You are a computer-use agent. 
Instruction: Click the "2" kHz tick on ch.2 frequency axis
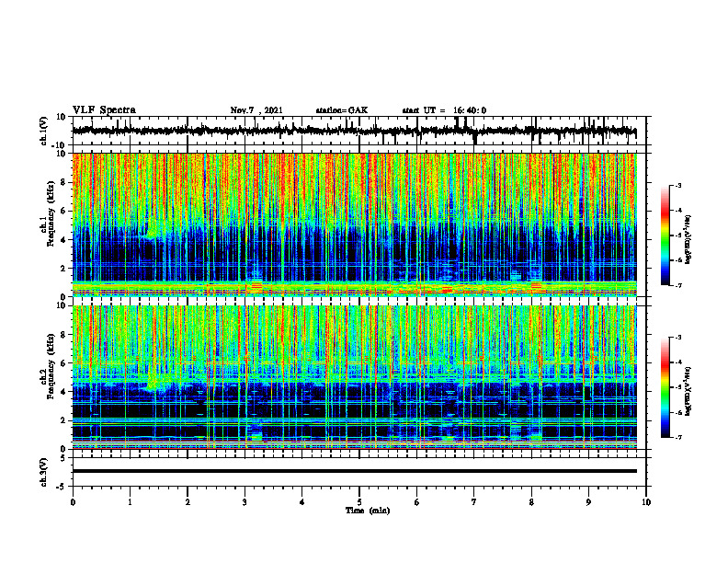pos(63,420)
